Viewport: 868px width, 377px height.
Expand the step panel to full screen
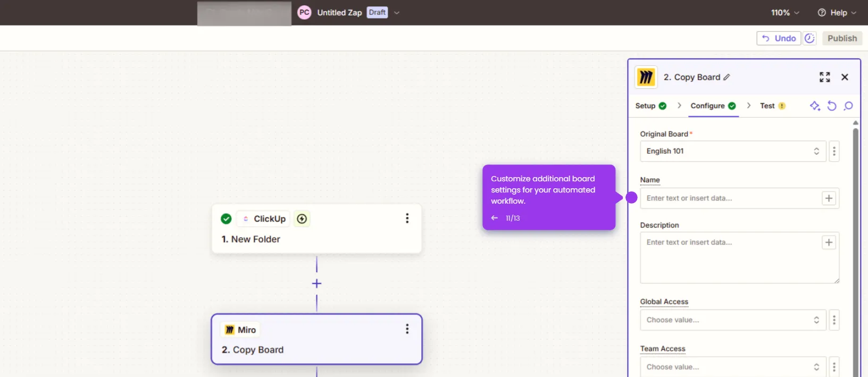point(824,77)
